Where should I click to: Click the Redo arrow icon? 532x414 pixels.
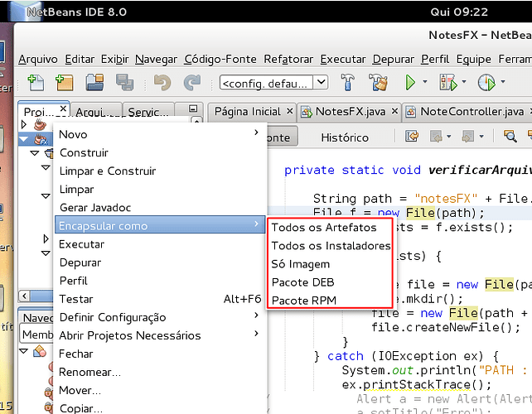point(192,83)
